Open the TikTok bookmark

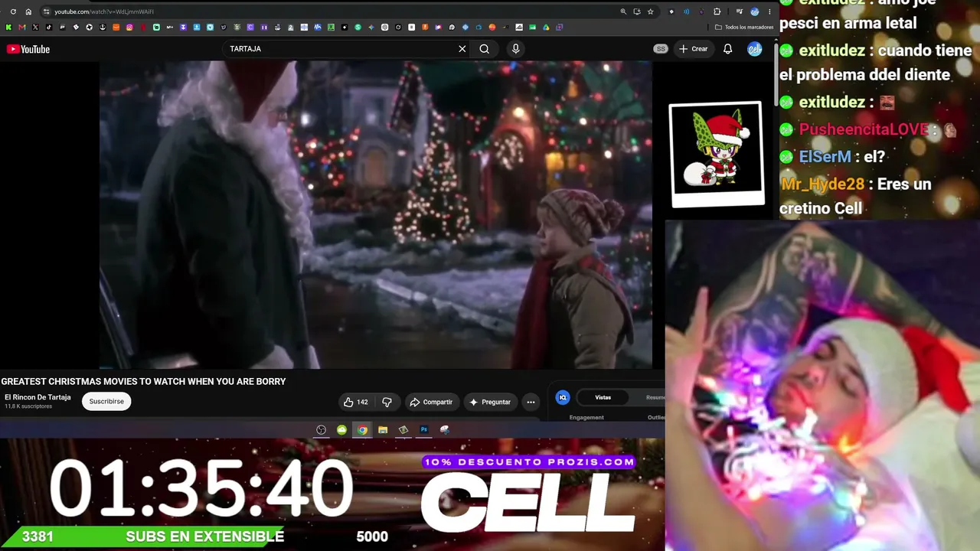coord(48,28)
